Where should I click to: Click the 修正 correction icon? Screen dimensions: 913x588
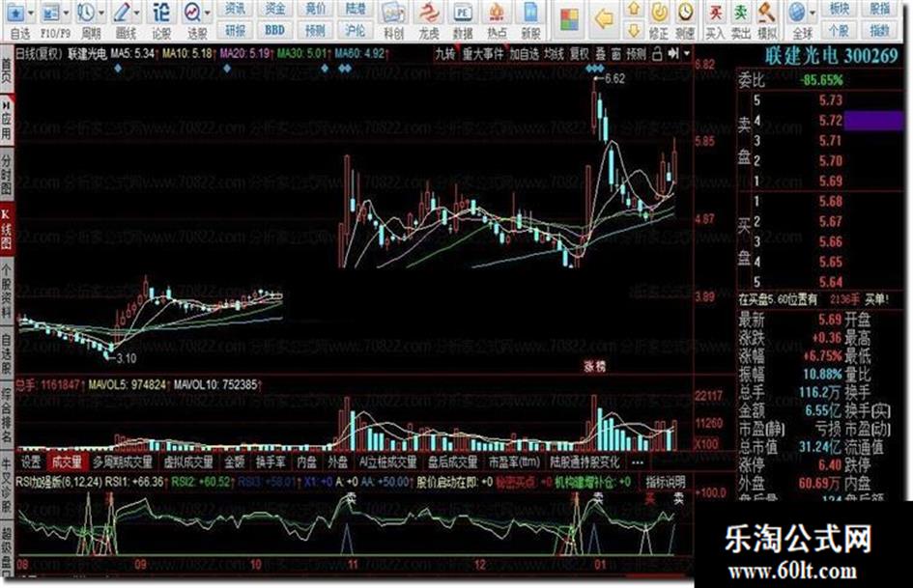[x=659, y=13]
